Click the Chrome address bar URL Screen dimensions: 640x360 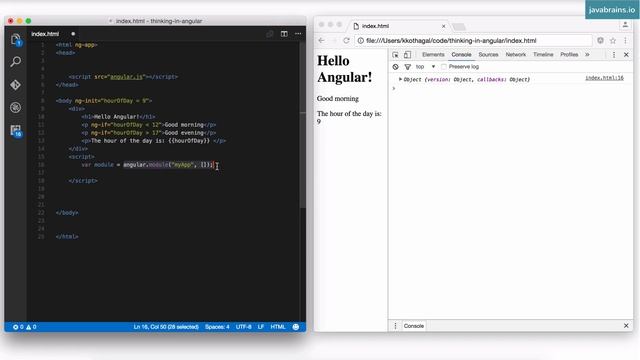451,40
